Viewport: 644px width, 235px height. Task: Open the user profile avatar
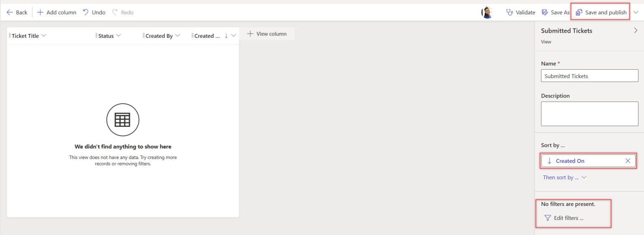pyautogui.click(x=487, y=12)
